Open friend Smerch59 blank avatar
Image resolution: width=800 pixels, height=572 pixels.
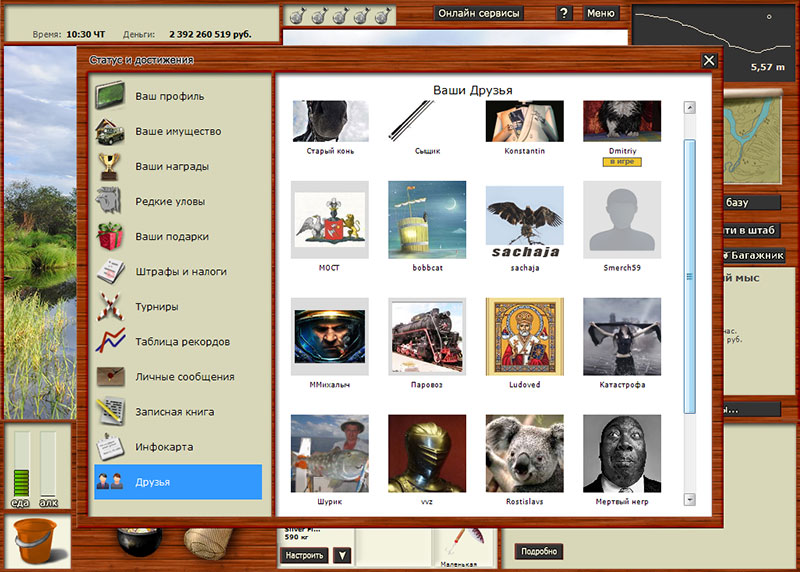coord(622,219)
